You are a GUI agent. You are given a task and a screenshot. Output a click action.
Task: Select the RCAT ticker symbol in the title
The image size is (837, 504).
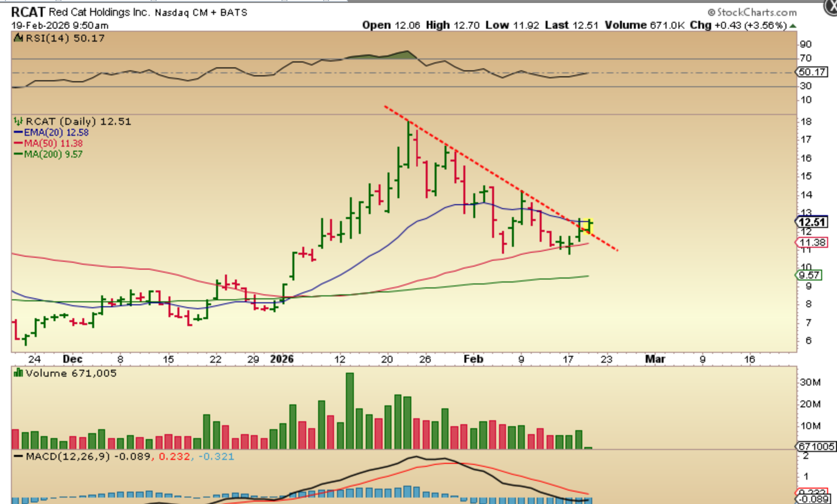pyautogui.click(x=28, y=11)
